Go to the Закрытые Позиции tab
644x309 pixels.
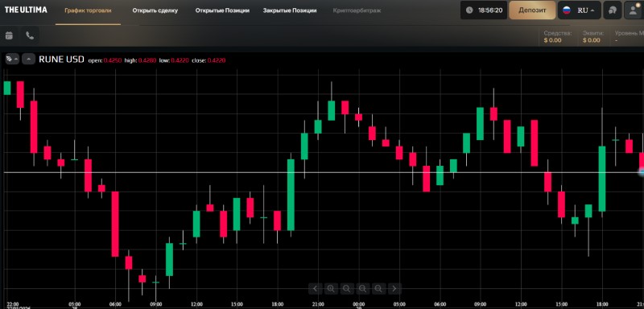point(290,10)
